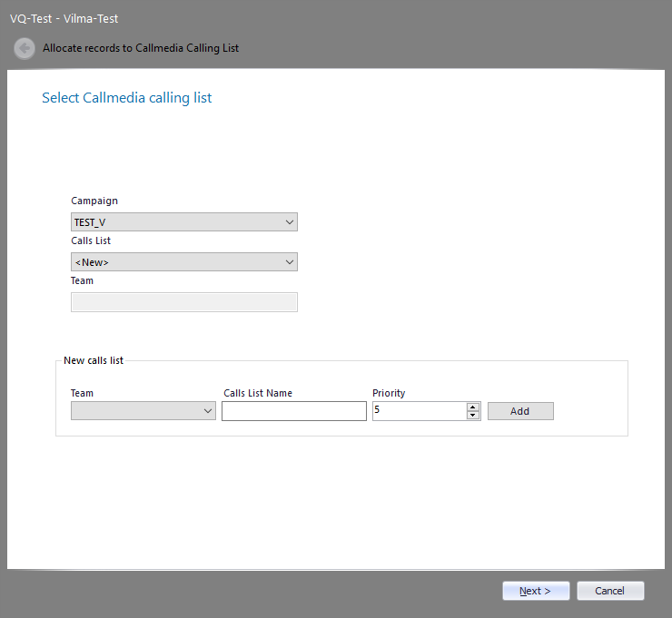The width and height of the screenshot is (672, 618).
Task: Click the Campaign dropdown chevron arrow
Action: click(x=290, y=222)
